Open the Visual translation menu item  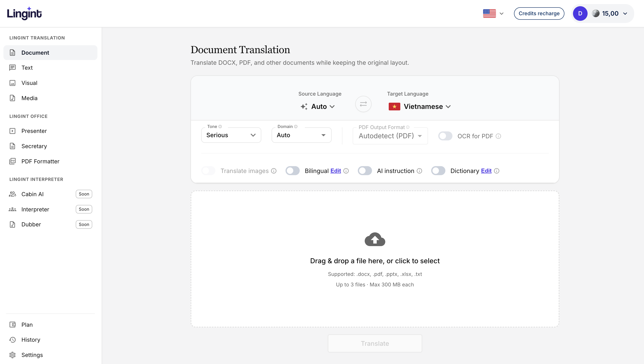coord(50,83)
